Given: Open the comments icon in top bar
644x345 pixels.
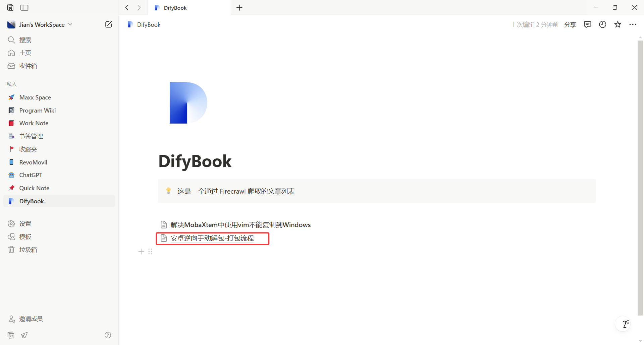Looking at the screenshot, I should coord(587,24).
